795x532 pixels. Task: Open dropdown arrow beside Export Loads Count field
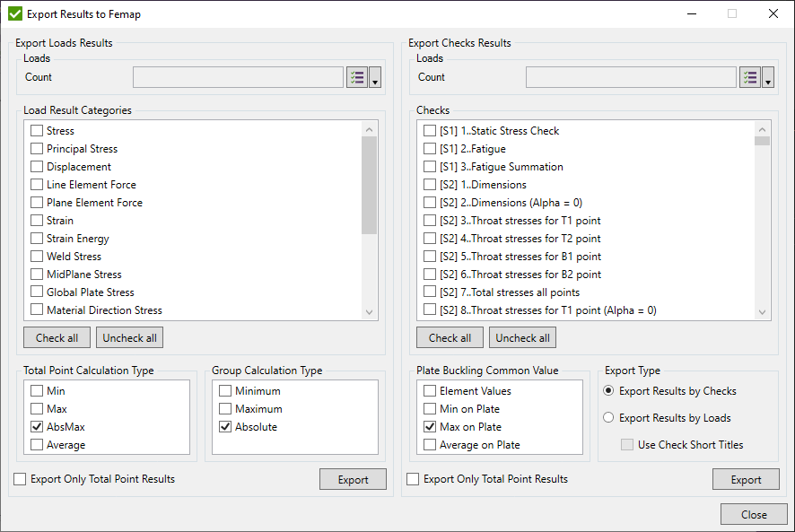point(375,78)
